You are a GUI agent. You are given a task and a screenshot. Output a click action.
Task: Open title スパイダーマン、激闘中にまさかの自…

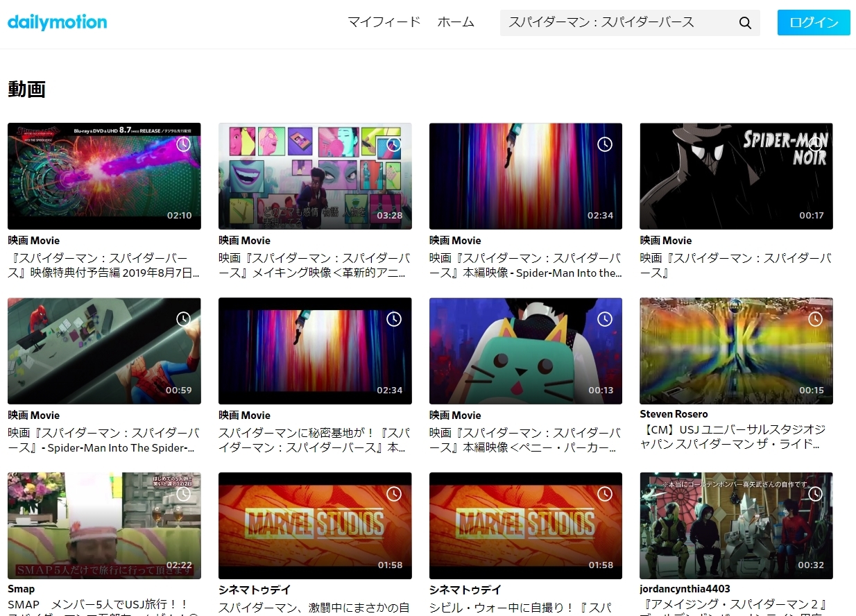tap(314, 608)
